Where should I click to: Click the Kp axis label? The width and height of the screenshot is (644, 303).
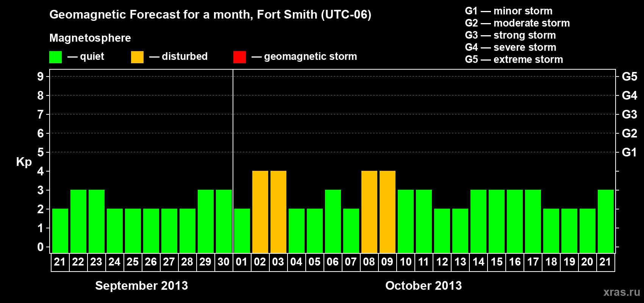24,162
